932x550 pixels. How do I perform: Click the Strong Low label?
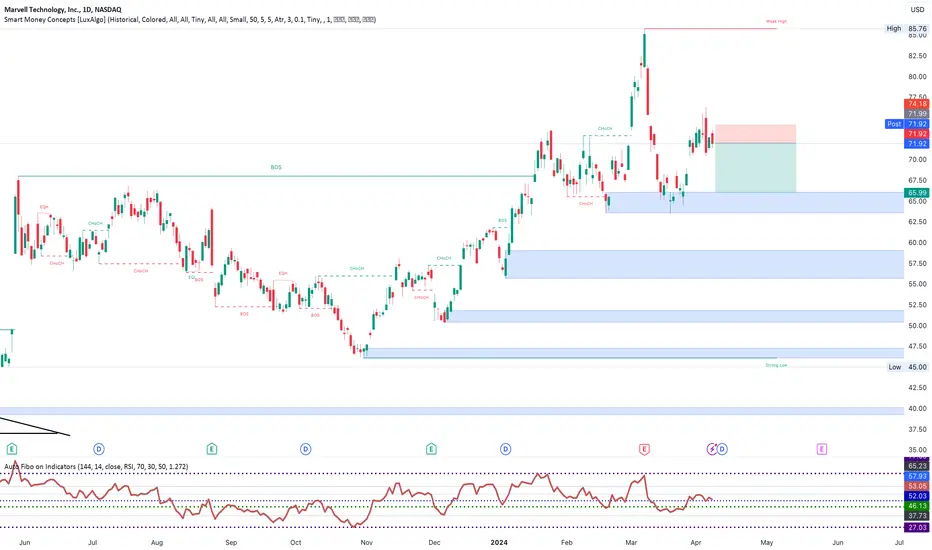(776, 365)
